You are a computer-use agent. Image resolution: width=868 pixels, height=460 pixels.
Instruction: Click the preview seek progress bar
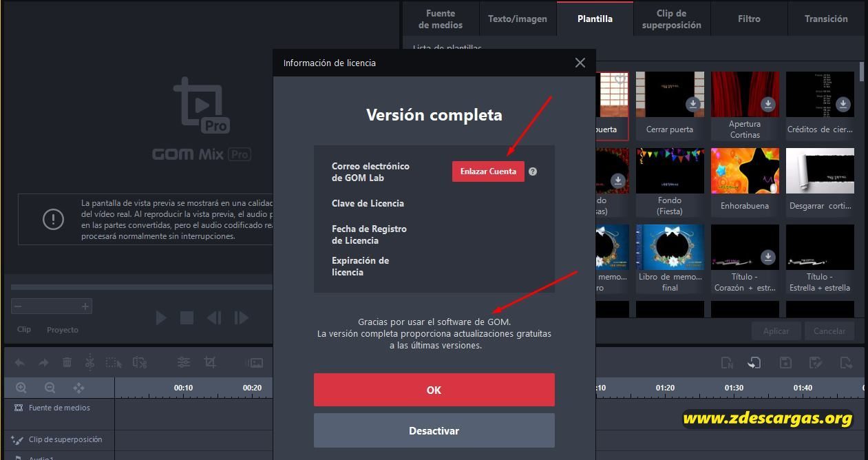click(142, 287)
